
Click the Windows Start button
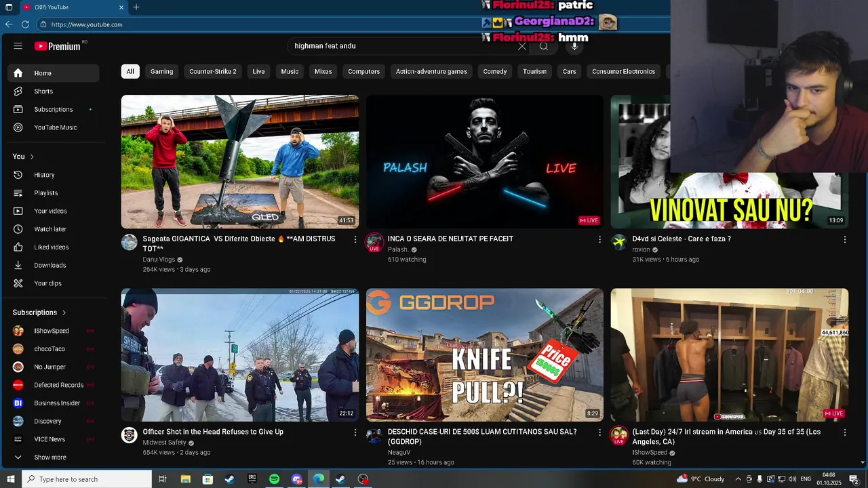[x=10, y=479]
